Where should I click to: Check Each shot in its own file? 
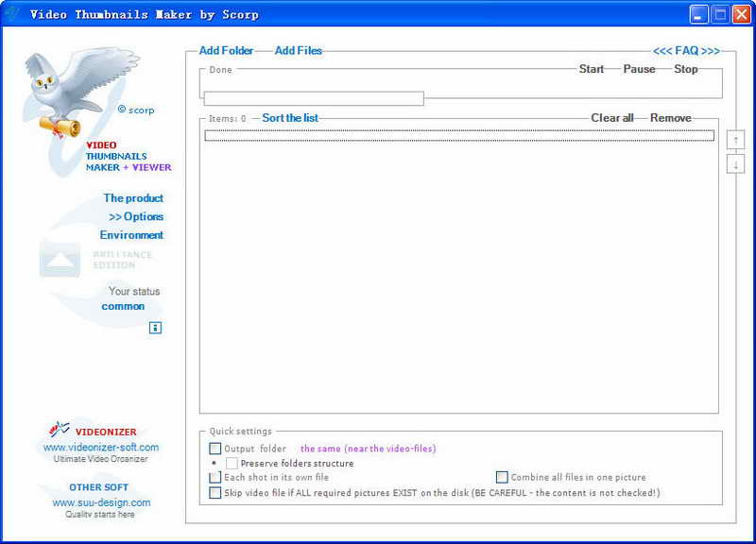coord(215,478)
